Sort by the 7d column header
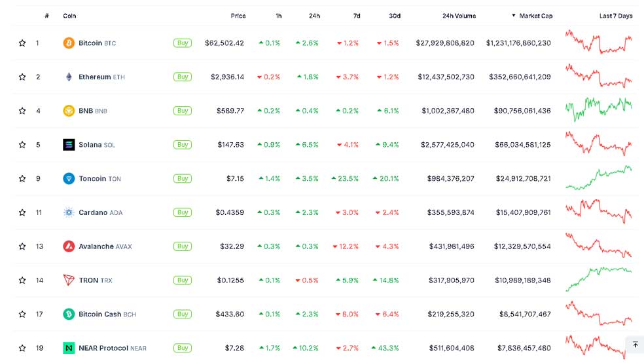This screenshot has width=644, height=363. tap(357, 16)
